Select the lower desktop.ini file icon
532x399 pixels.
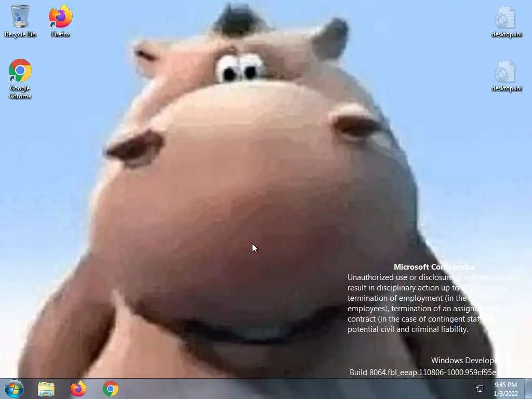pos(506,76)
